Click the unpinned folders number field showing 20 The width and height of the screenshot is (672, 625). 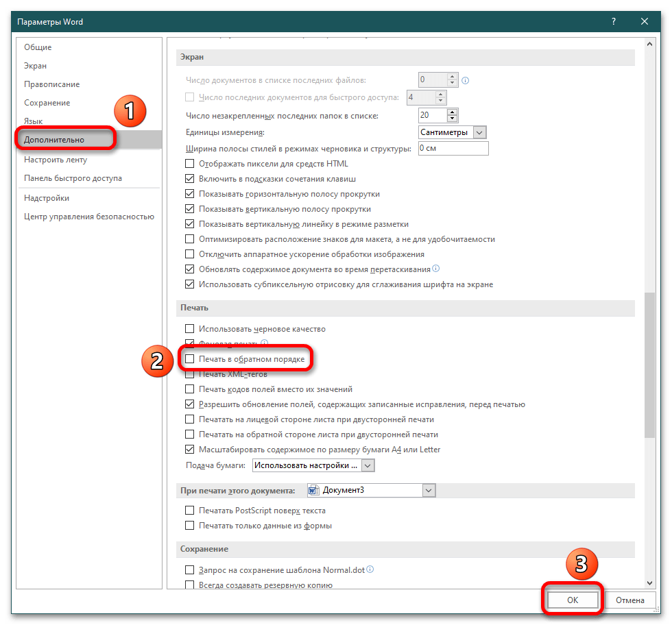[x=433, y=115]
